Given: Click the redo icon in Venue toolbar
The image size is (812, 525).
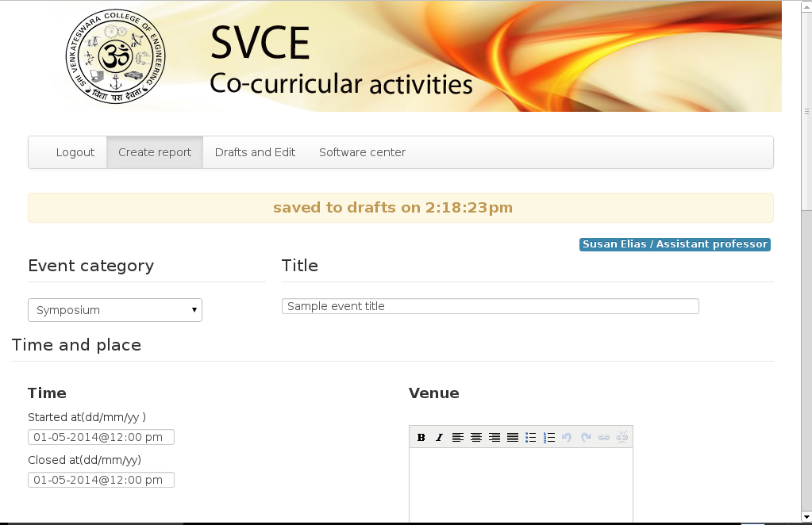Looking at the screenshot, I should pyautogui.click(x=586, y=437).
